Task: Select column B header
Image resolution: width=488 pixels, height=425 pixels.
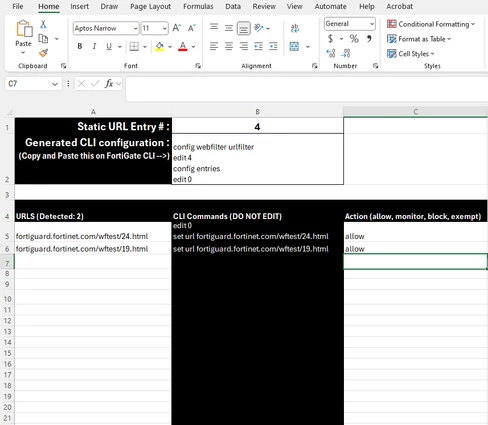Action: [x=257, y=112]
